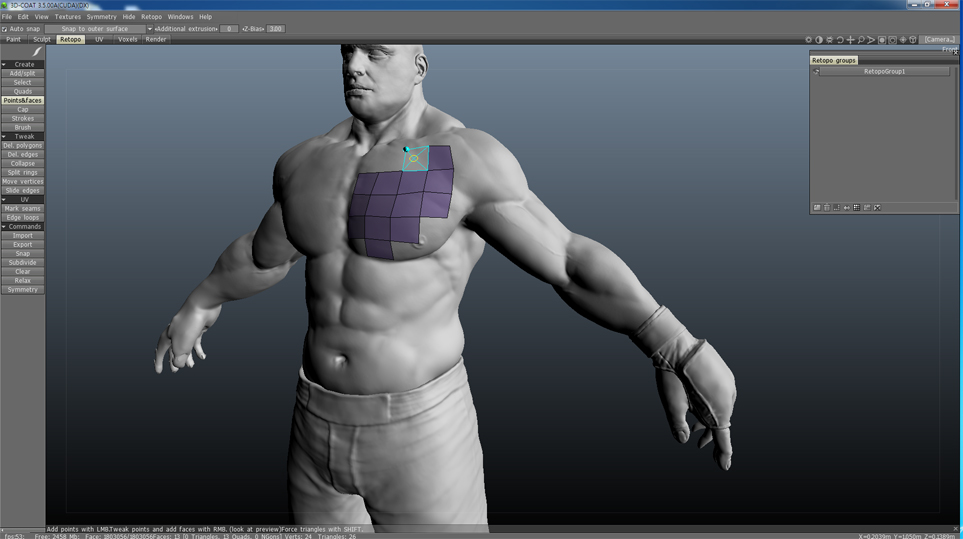Add new retopo group icon
The height and width of the screenshot is (539, 963).
(x=817, y=207)
